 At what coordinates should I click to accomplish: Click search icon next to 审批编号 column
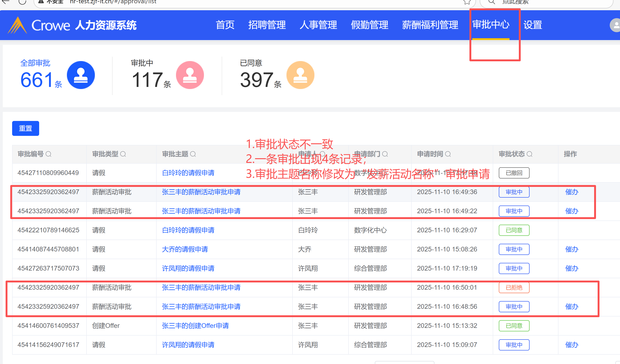(x=48, y=154)
